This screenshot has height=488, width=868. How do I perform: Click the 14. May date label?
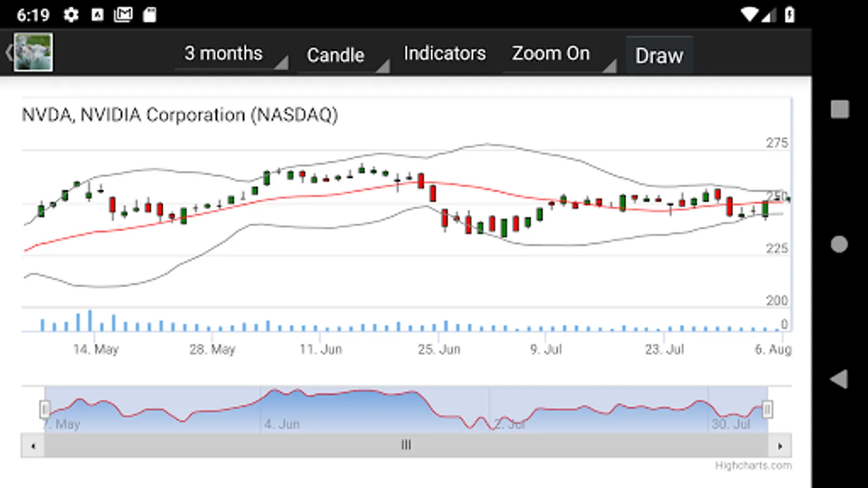[96, 349]
